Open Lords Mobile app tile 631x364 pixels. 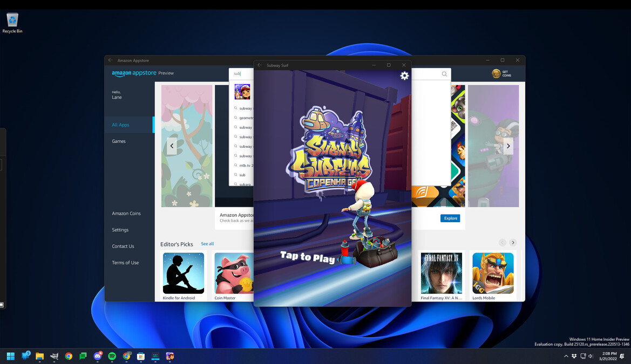[493, 276]
